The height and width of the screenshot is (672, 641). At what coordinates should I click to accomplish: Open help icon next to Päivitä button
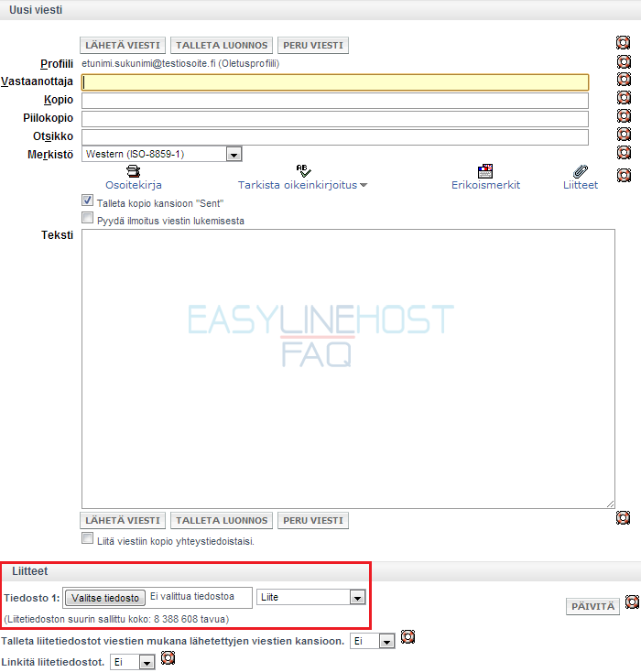[x=632, y=602]
